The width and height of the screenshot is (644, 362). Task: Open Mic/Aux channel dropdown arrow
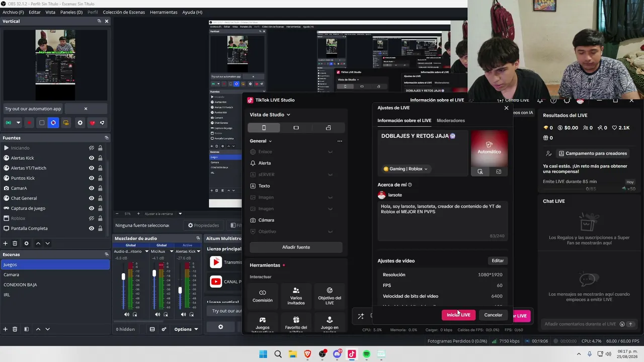pyautogui.click(x=172, y=251)
